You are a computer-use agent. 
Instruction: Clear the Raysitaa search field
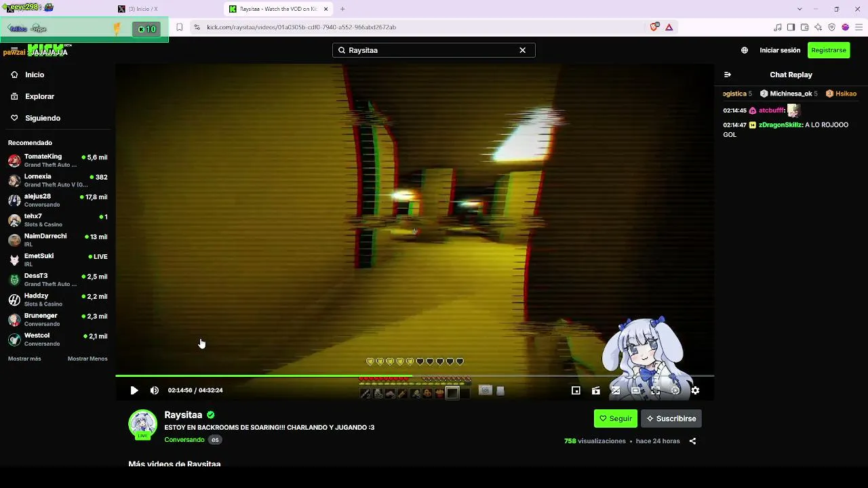522,50
